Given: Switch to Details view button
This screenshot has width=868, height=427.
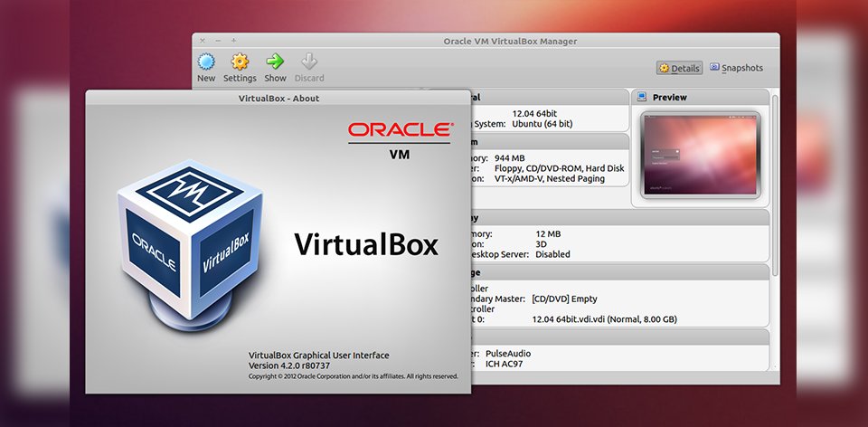Looking at the screenshot, I should point(680,68).
